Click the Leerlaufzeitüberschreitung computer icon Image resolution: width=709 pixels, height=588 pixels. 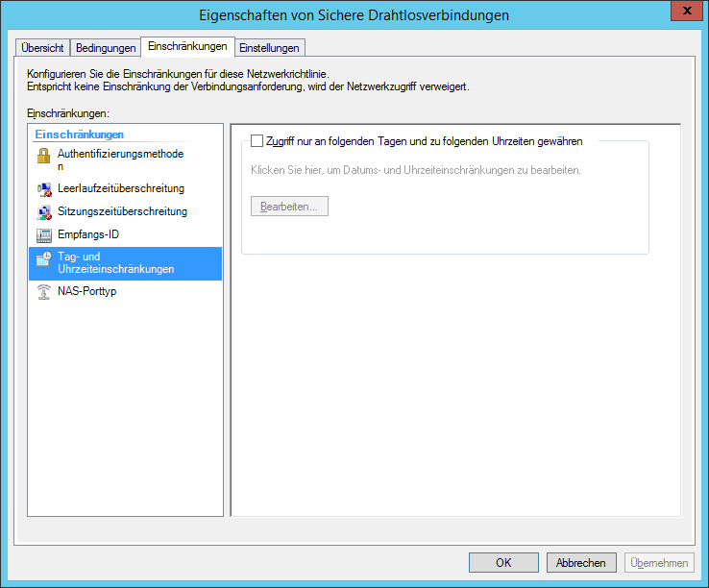[44, 189]
